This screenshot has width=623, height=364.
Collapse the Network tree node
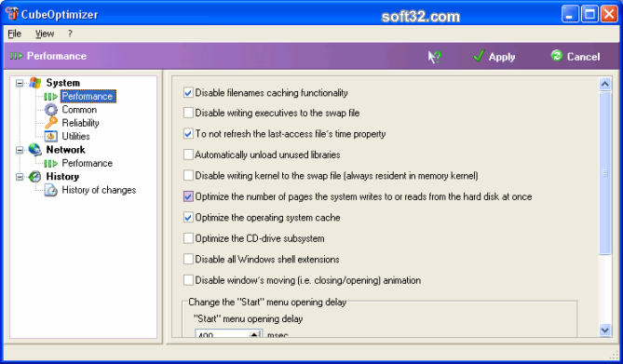click(20, 150)
